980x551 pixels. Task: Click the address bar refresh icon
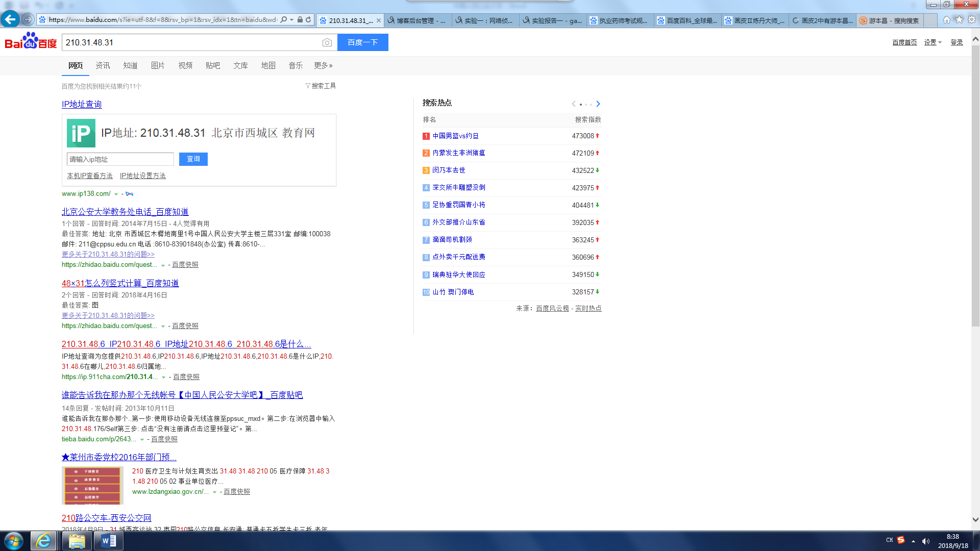click(308, 20)
